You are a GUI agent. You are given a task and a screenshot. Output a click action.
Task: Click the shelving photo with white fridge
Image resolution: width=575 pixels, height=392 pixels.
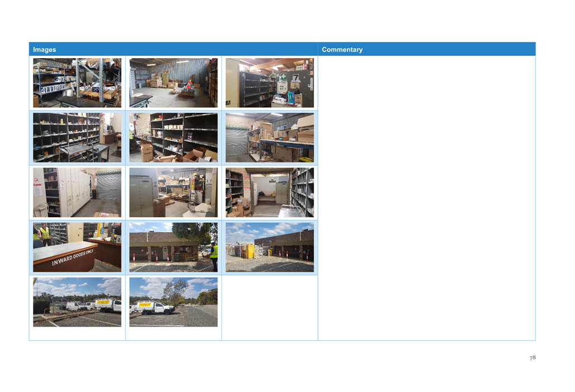point(270,192)
